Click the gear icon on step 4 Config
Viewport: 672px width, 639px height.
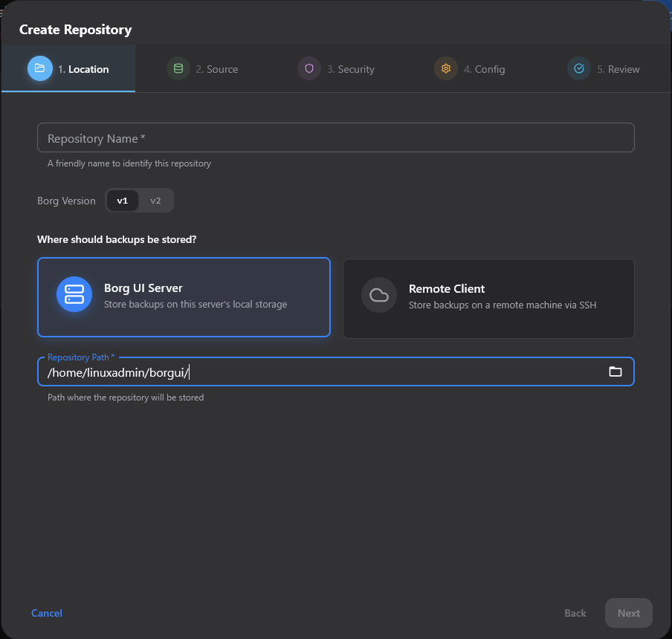pyautogui.click(x=445, y=68)
